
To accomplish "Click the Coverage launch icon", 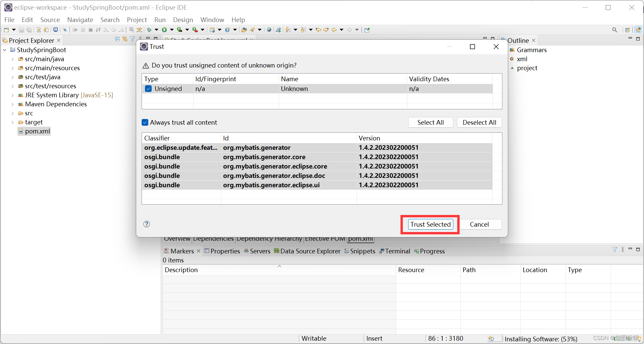I will point(180,30).
